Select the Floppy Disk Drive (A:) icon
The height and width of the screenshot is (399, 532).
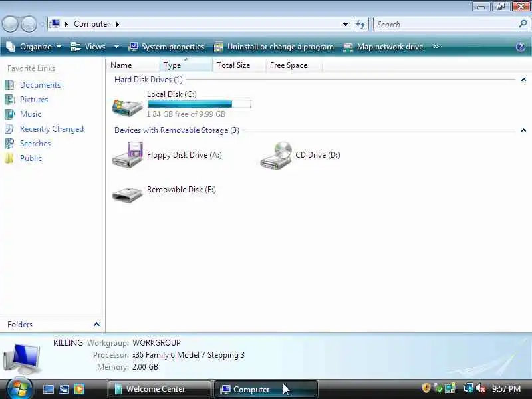127,154
